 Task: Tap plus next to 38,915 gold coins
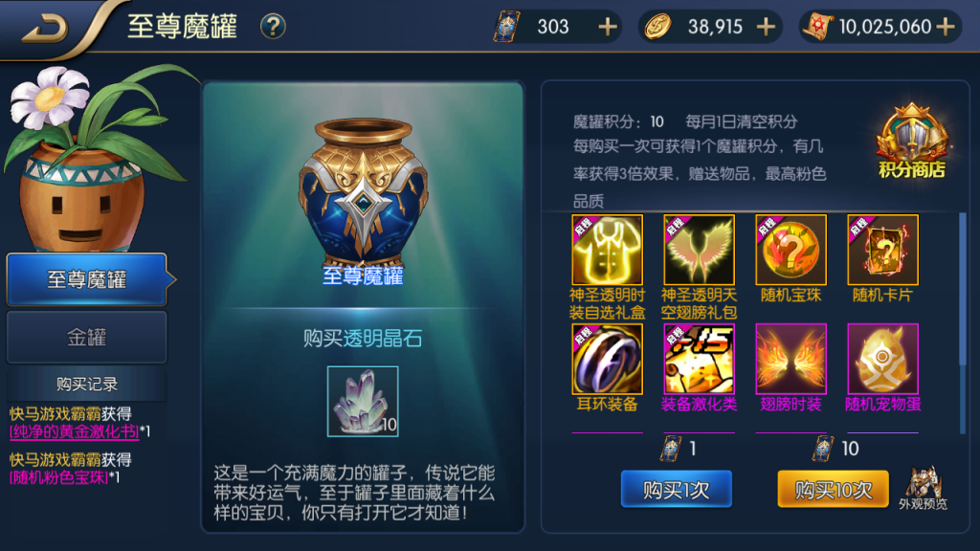click(x=766, y=27)
